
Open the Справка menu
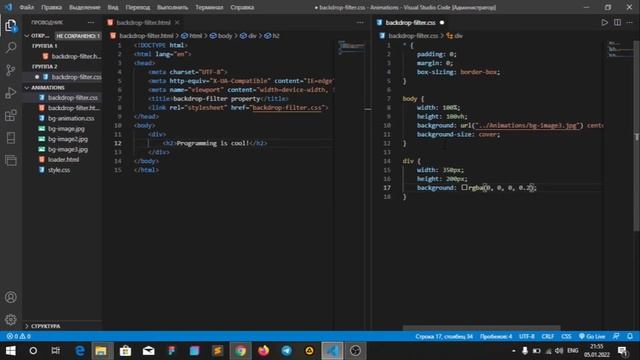click(x=242, y=7)
